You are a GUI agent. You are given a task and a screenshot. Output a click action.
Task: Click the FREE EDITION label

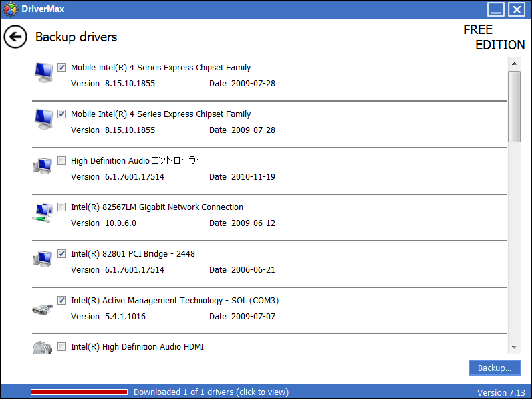494,37
